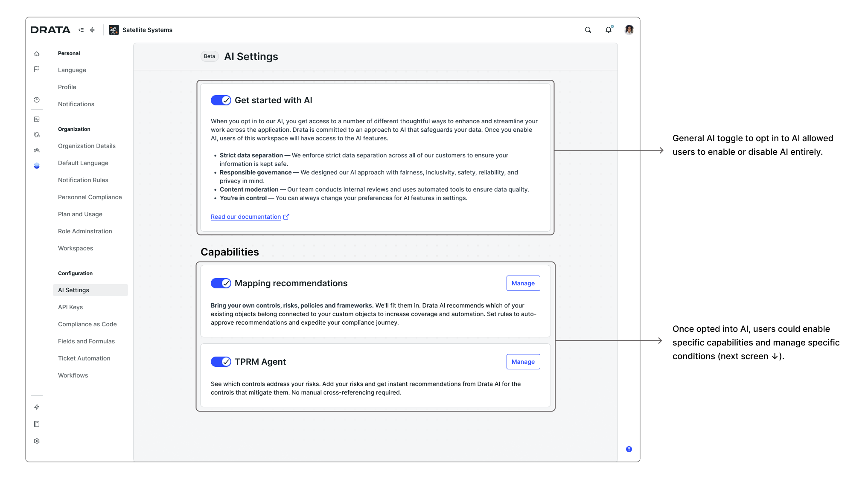The width and height of the screenshot is (868, 479).
Task: Go to Home in the sidebar rail
Action: 37,54
